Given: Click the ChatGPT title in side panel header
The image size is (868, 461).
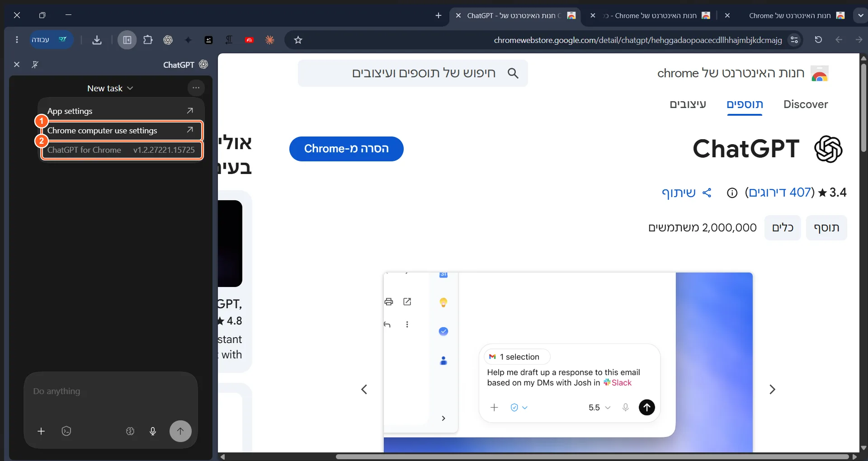Looking at the screenshot, I should pyautogui.click(x=179, y=65).
